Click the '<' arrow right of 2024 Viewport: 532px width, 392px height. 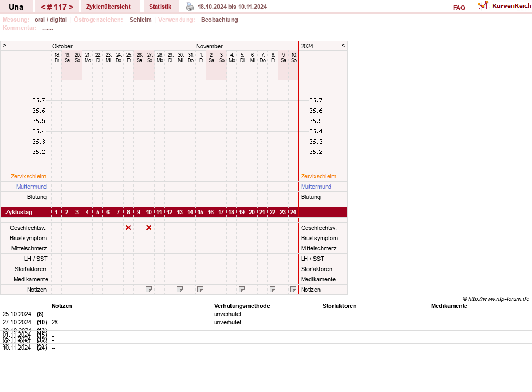(x=343, y=45)
